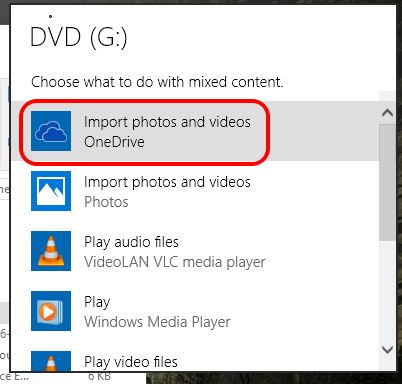
Task: Select the Play audio files option
Action: coord(195,251)
